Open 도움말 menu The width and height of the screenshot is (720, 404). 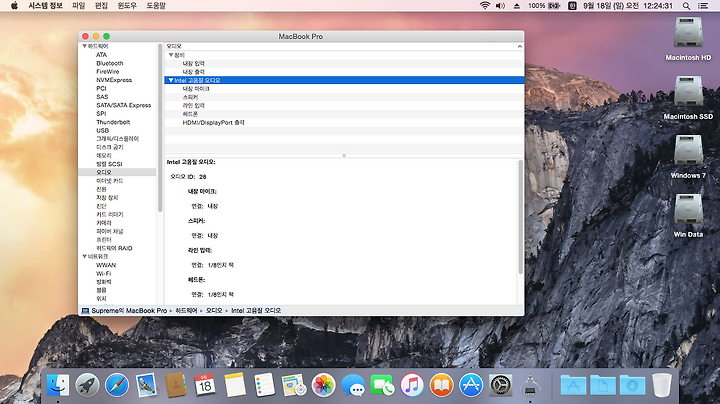(156, 6)
